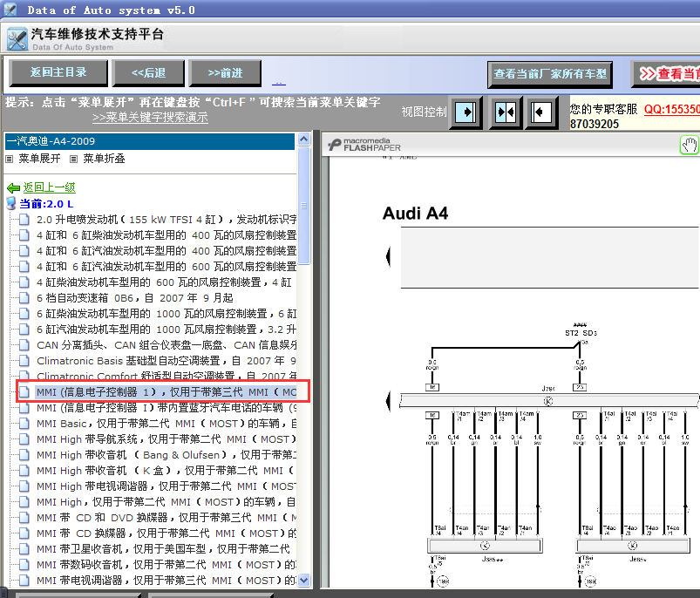The image size is (700, 598).
Task: Open MMI 带卫星收音机 entry
Action: pos(163,549)
